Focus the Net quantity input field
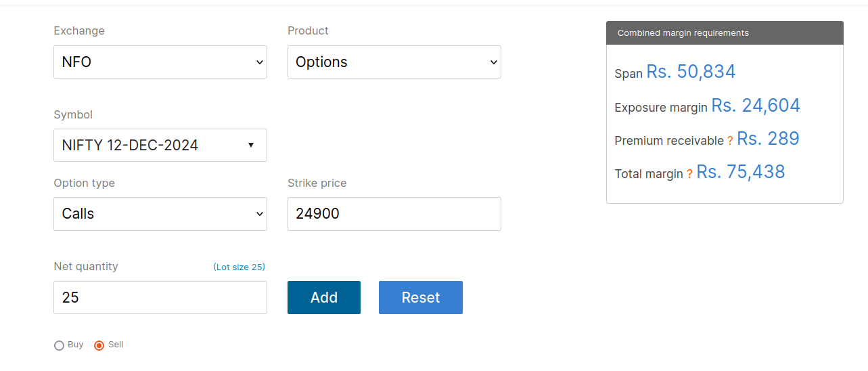Screen dimensions: 868x371 160,298
